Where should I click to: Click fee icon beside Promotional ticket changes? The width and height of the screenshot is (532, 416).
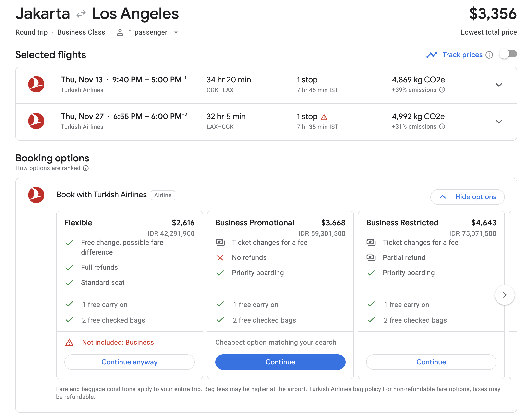[220, 243]
